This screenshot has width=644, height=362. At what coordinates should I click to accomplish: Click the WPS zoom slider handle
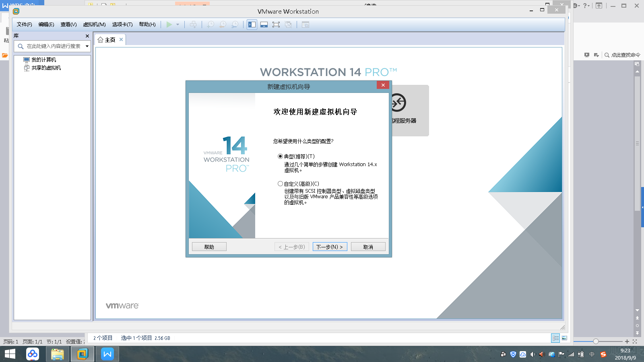tap(596, 341)
